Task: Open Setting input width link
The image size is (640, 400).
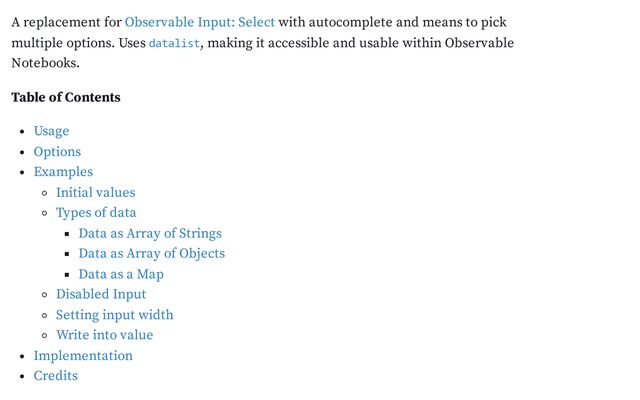Action: point(115,315)
